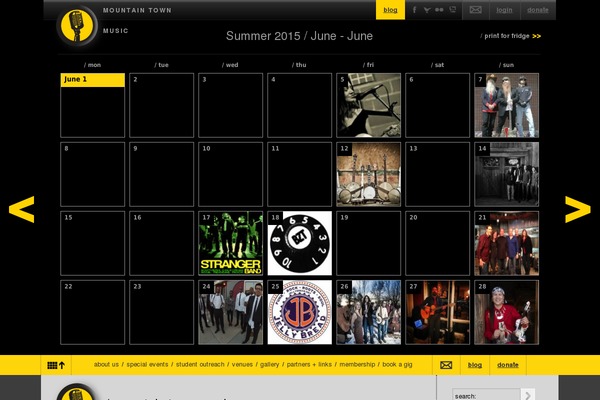Screen dimensions: 600x400
Task: Select the June 3 calendar cell
Action: [x=231, y=105]
